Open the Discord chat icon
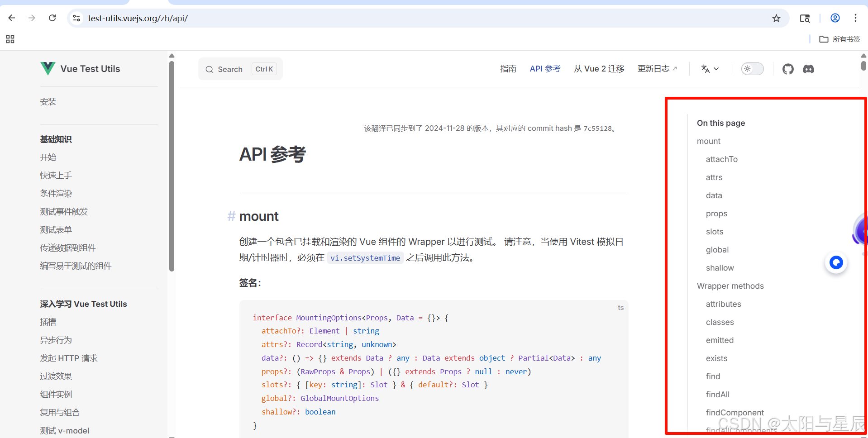This screenshot has width=868, height=438. [x=808, y=69]
